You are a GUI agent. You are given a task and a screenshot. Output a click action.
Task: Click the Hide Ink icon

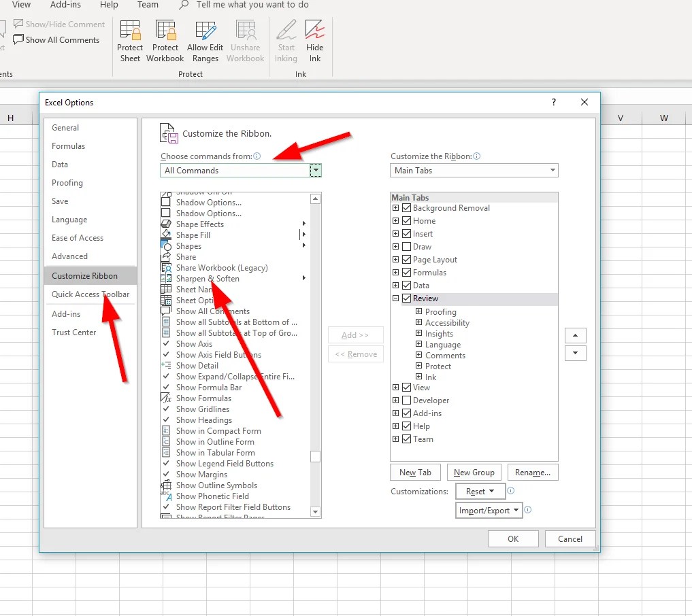(314, 41)
